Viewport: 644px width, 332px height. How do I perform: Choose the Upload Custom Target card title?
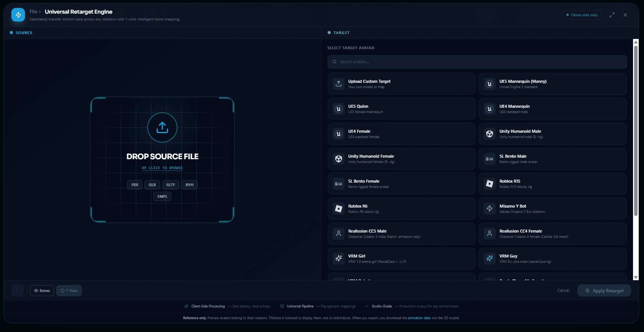369,81
